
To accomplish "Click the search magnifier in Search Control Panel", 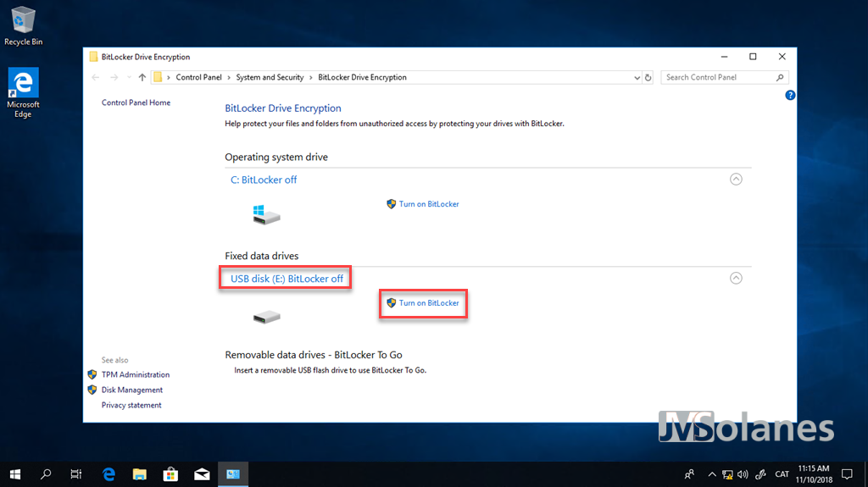I will tap(780, 77).
